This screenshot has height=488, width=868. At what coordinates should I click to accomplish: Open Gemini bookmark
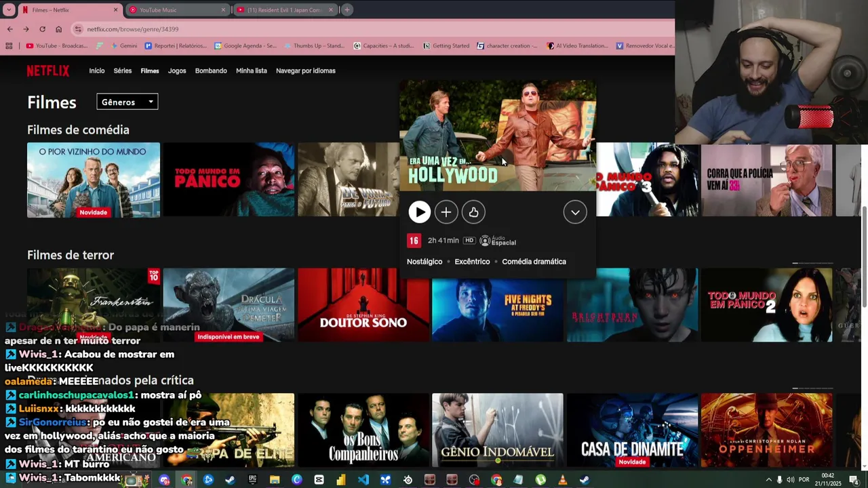(123, 46)
